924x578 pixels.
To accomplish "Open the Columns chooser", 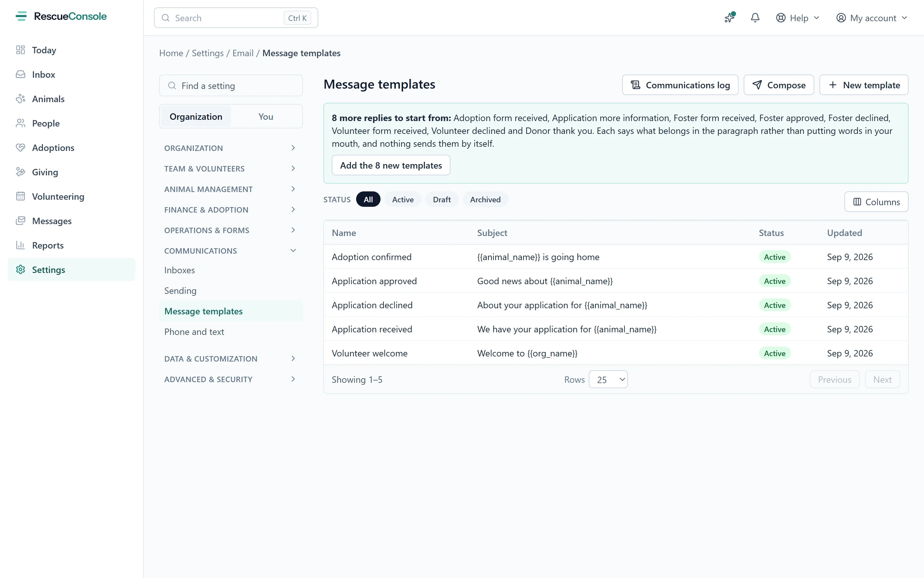I will click(876, 202).
